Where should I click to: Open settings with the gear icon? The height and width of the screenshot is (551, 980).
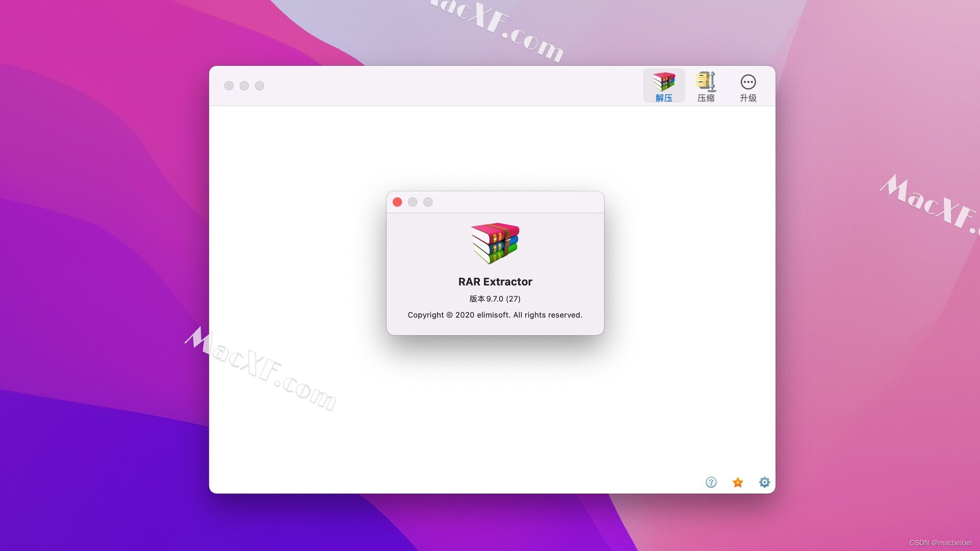pyautogui.click(x=764, y=482)
